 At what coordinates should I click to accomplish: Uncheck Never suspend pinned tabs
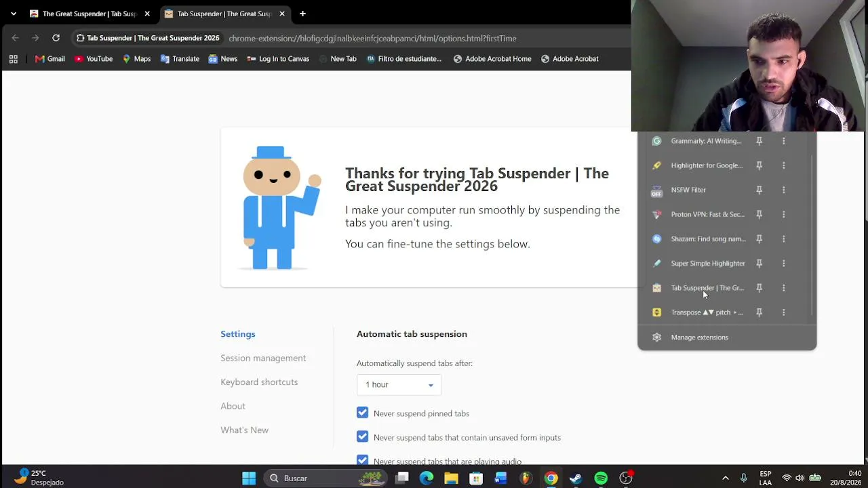pyautogui.click(x=362, y=413)
